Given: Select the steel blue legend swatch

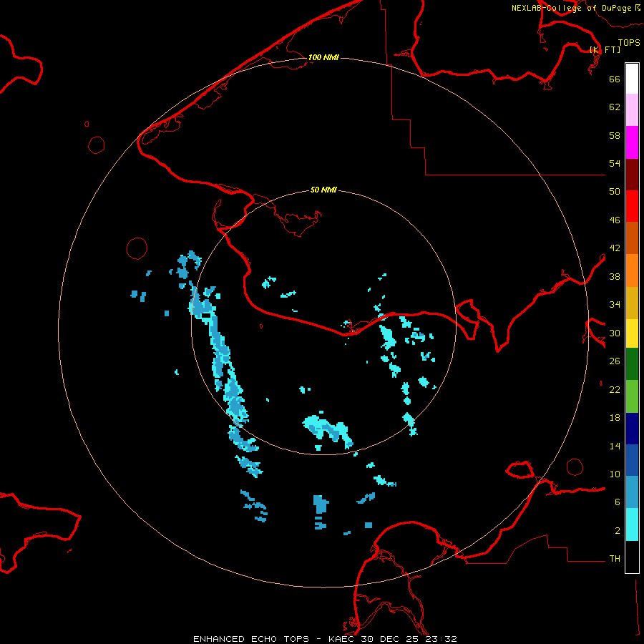Looking at the screenshot, I should coord(632,492).
